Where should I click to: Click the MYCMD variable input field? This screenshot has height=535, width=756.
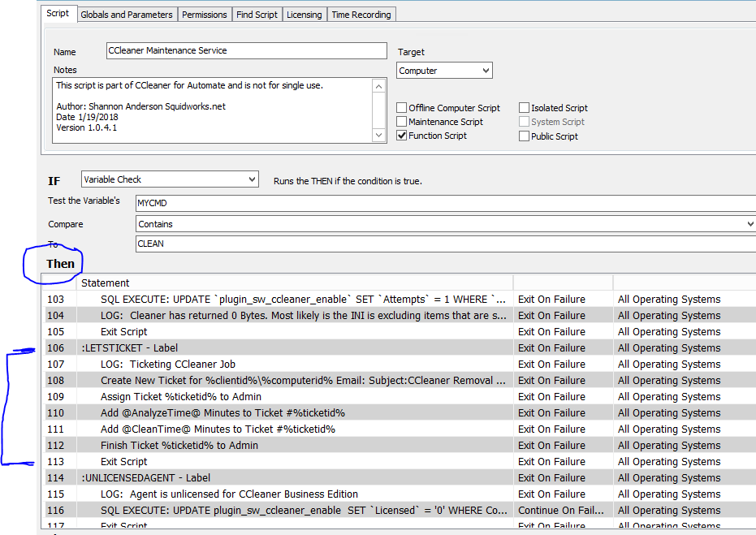(446, 203)
